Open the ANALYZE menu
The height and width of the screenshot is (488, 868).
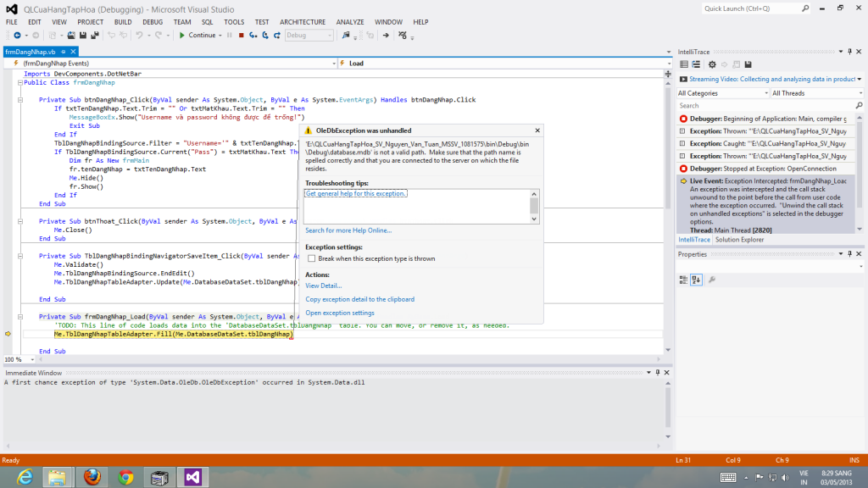[x=350, y=22]
